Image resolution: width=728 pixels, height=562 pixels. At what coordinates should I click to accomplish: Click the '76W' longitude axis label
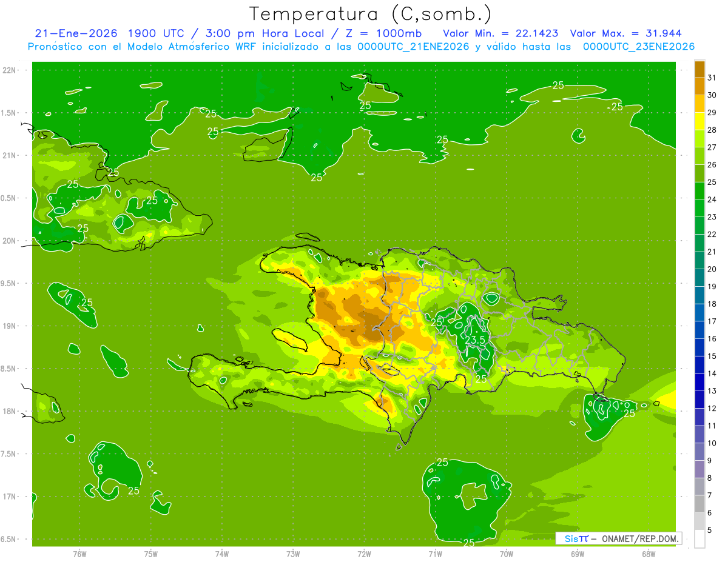click(x=79, y=554)
